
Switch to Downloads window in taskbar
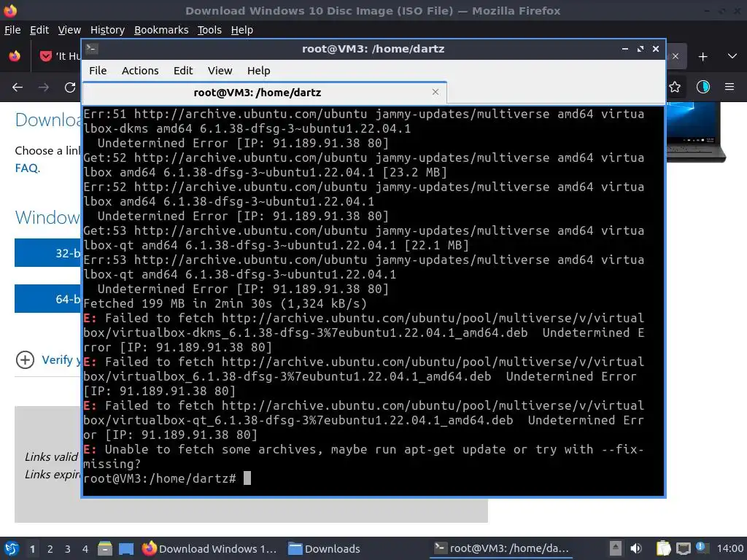[325, 548]
